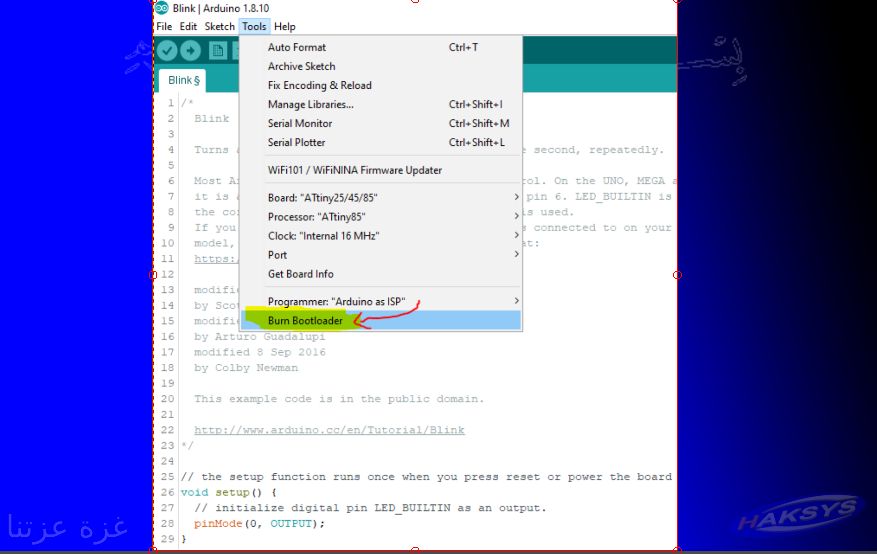Close the open Tools menu

click(x=254, y=26)
